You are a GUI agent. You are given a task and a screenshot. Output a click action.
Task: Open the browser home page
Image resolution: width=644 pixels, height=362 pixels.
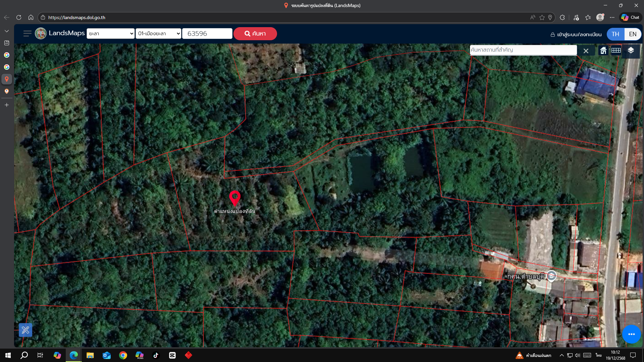[31, 17]
